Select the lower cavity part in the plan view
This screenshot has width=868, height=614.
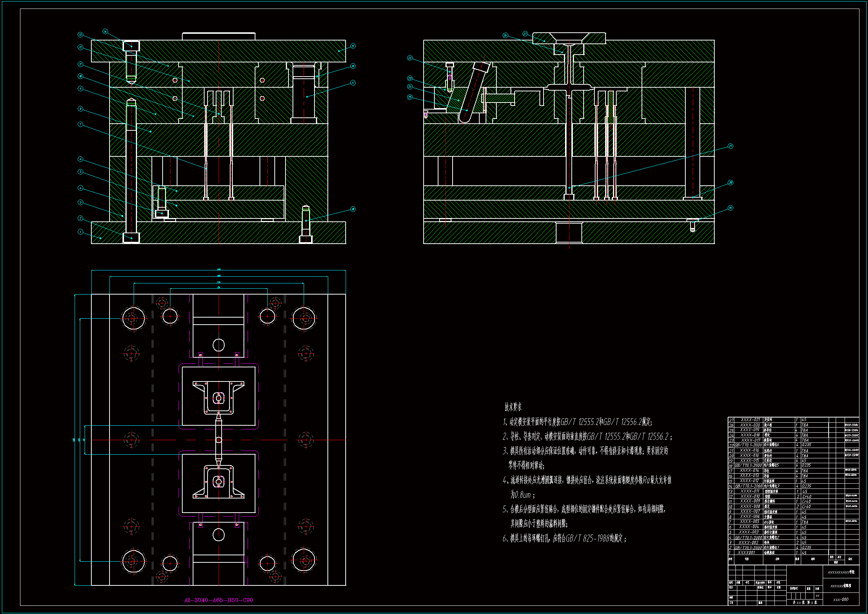pyautogui.click(x=219, y=482)
